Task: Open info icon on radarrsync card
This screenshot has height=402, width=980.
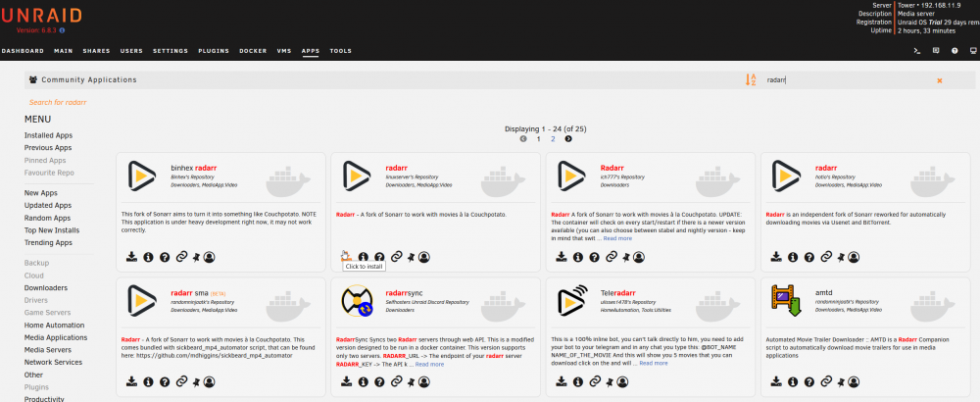Action: 364,381
